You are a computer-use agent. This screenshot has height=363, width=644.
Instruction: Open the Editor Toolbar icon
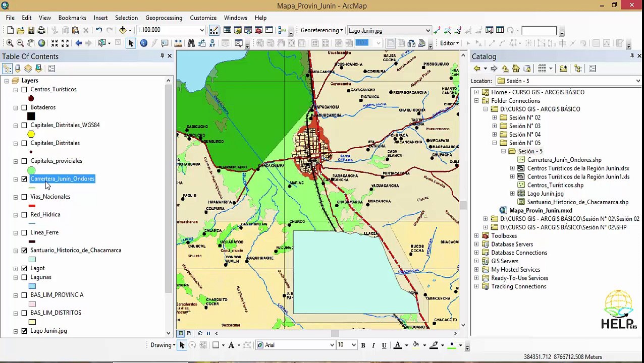pyautogui.click(x=214, y=30)
